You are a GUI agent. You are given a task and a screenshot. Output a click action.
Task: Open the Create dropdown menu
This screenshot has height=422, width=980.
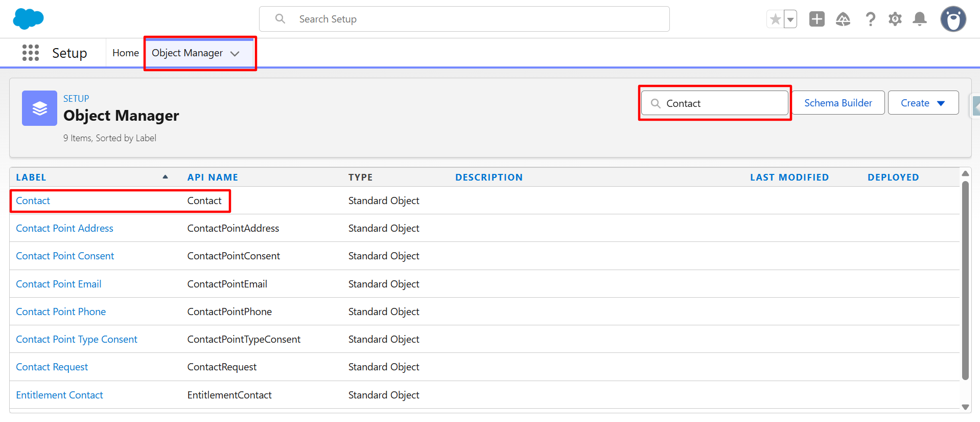click(923, 103)
